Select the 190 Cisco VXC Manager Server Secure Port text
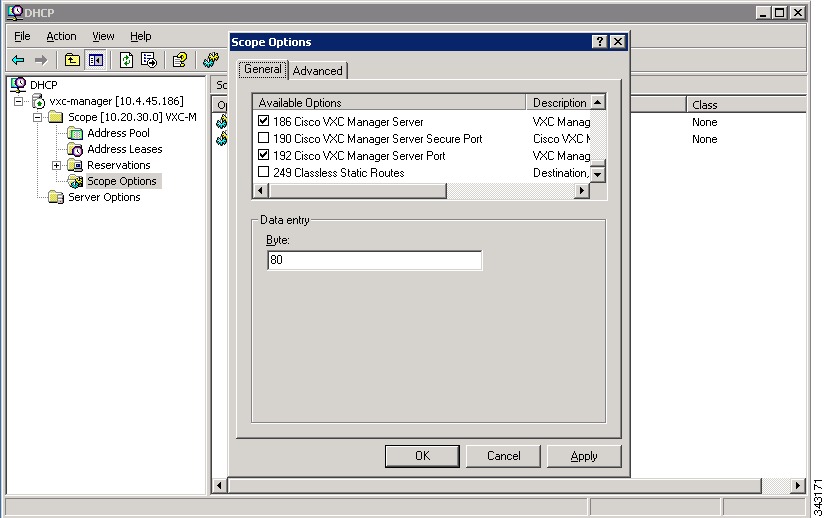This screenshot has height=518, width=825. [377, 139]
